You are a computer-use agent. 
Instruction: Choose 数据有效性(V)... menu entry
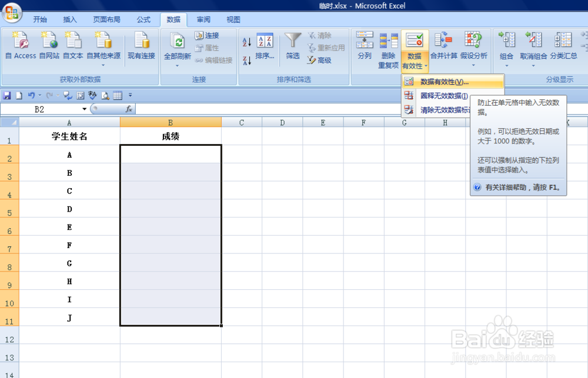click(x=453, y=82)
